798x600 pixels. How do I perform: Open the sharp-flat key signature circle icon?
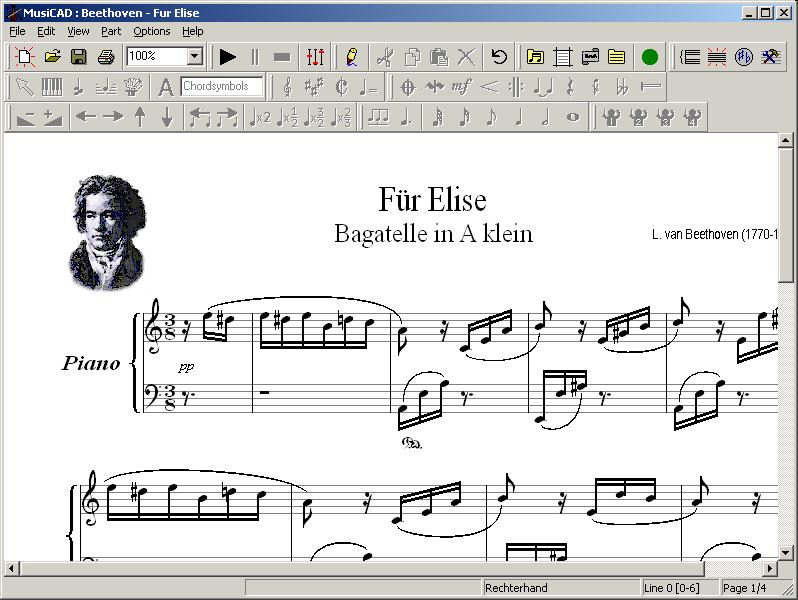[x=744, y=56]
